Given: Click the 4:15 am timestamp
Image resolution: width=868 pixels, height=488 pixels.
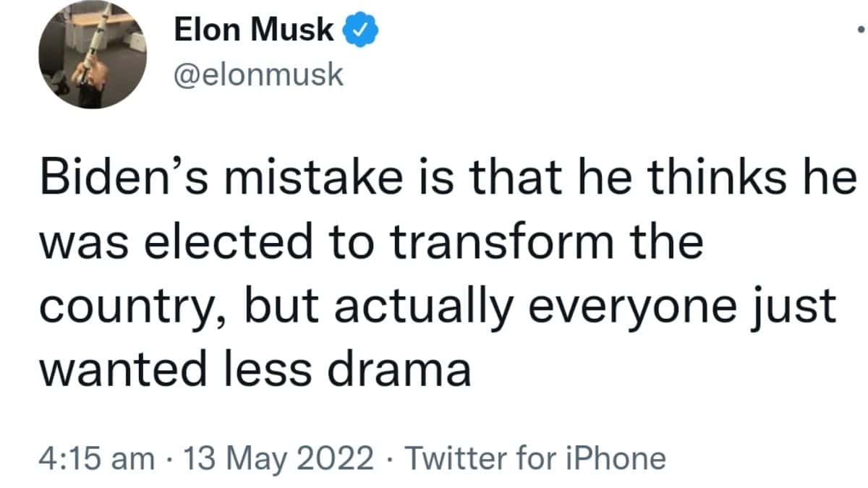Looking at the screenshot, I should click(97, 458).
